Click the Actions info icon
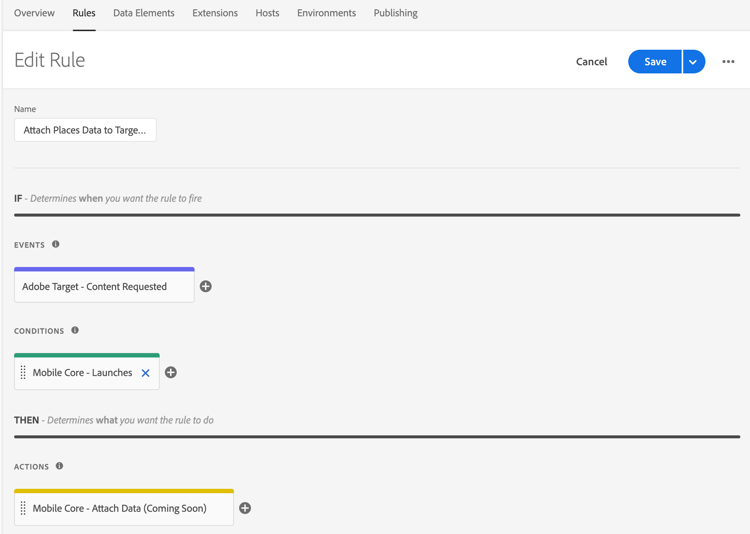Viewport: 750px width, 534px height. 60,466
